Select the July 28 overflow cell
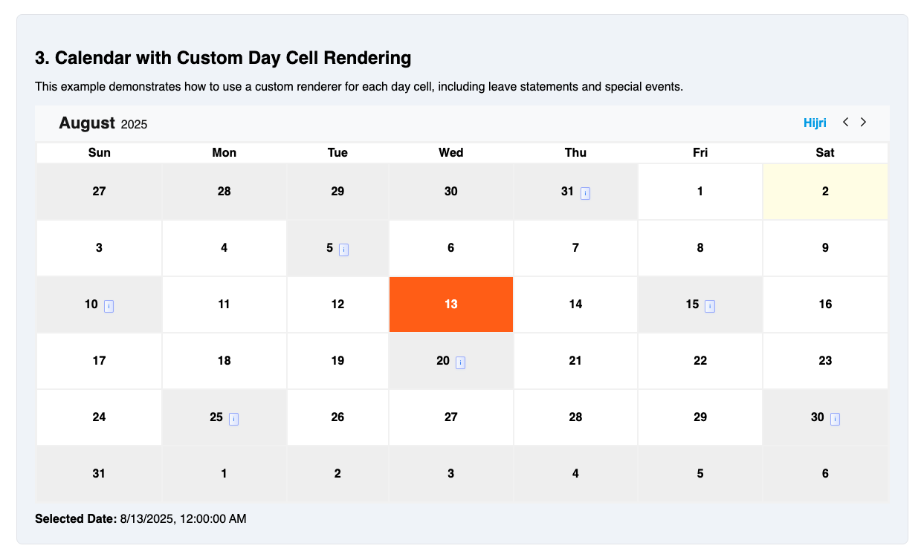Screen dimensions: 924x560 click(224, 191)
